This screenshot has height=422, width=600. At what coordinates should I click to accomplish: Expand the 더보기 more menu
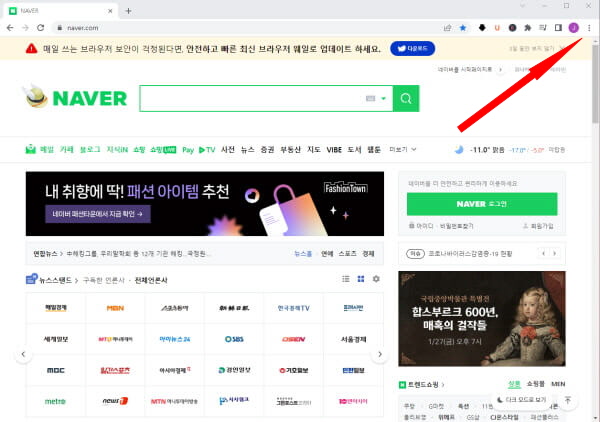pyautogui.click(x=402, y=149)
